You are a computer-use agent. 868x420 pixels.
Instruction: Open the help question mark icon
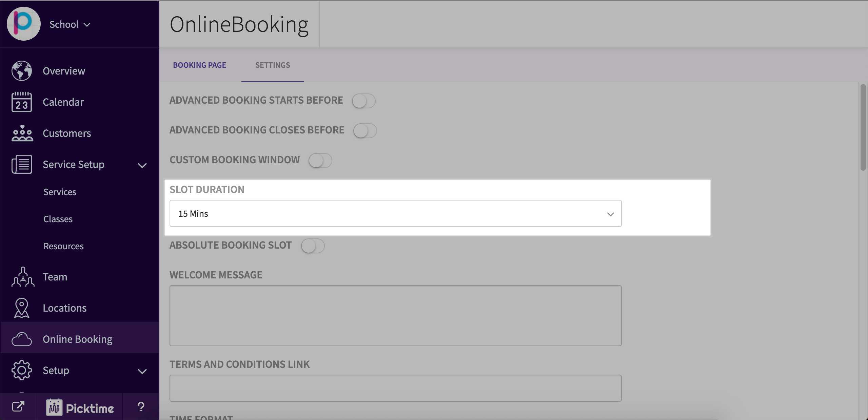point(141,407)
